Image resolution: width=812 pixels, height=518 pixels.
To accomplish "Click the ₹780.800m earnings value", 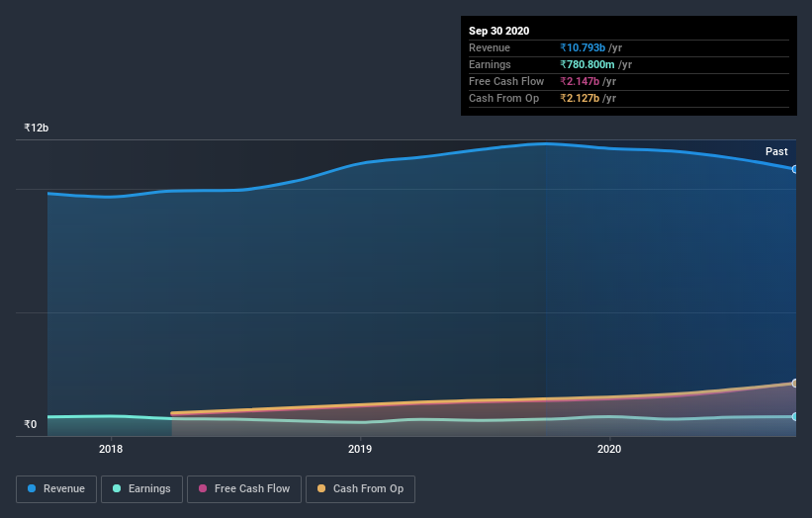I will click(587, 64).
